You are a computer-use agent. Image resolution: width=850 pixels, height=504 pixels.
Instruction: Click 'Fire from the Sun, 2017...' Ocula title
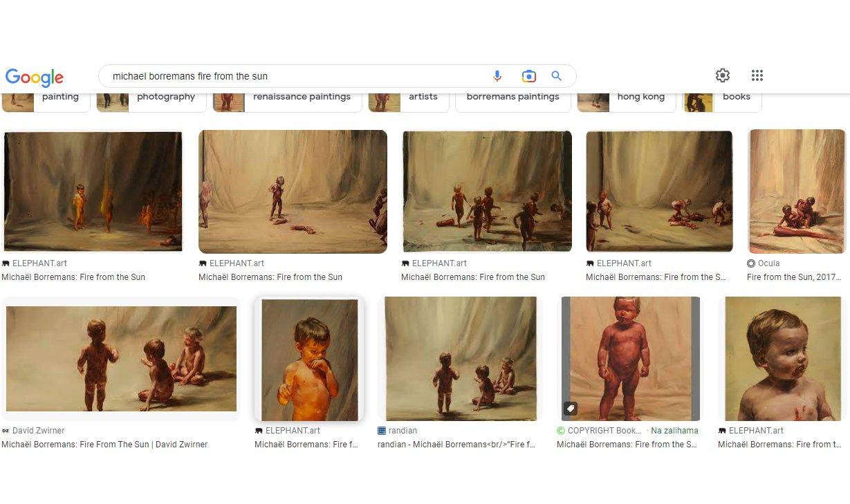(x=794, y=277)
